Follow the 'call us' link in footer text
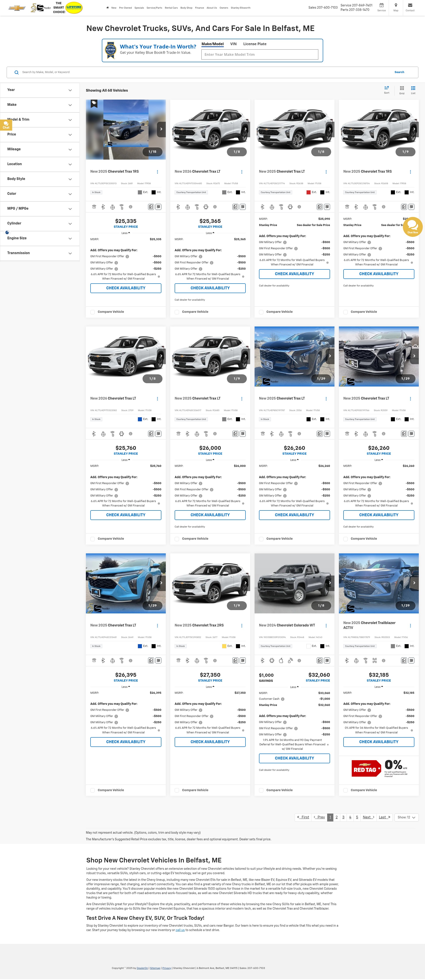The height and width of the screenshot is (980, 425). 180,930
